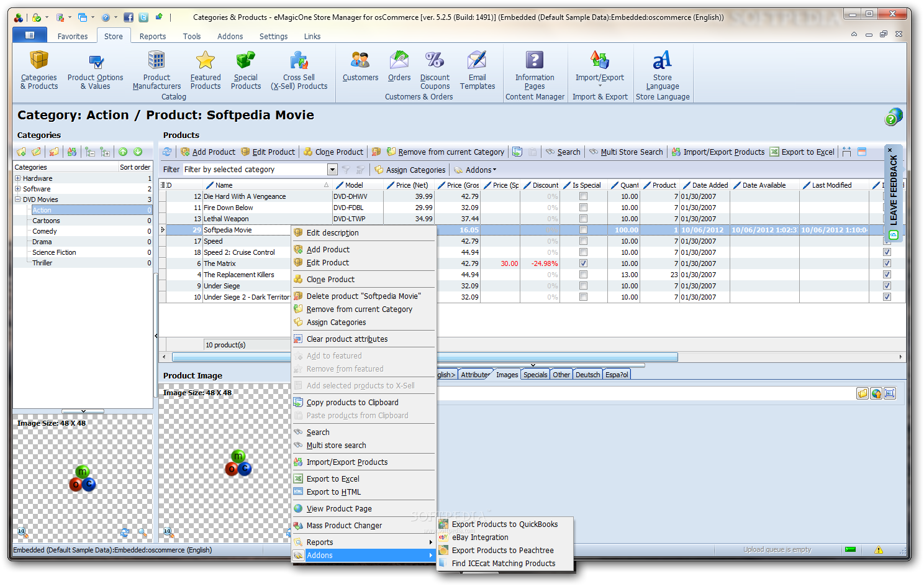Open Filter by selected category dropdown
Image resolution: width=924 pixels, height=586 pixels.
pos(332,170)
